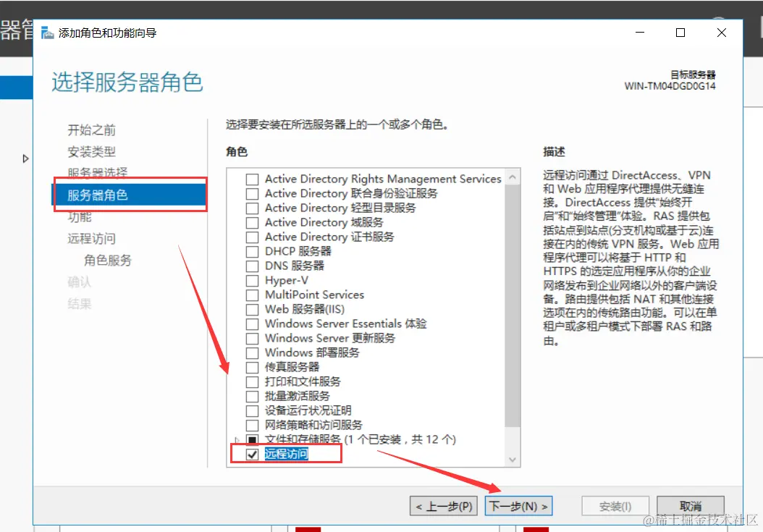Check Active Directory 证书服务 role
The height and width of the screenshot is (532, 763).
click(252, 237)
